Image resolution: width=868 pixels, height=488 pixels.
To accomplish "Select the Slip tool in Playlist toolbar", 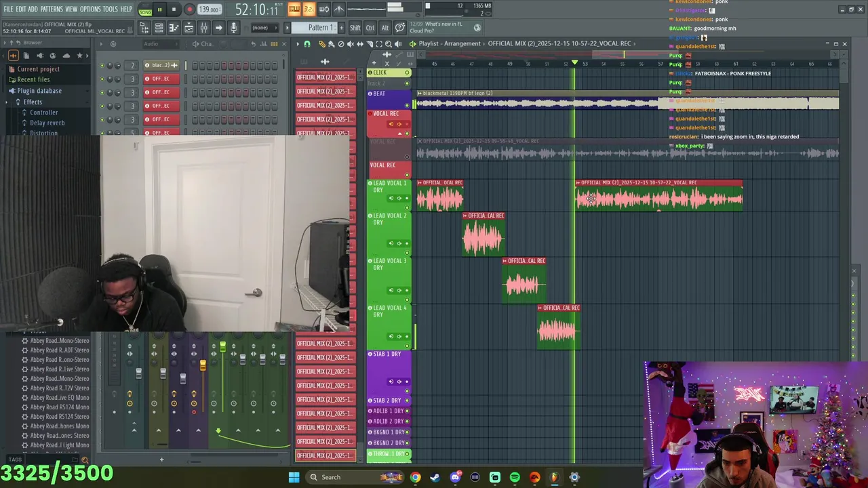I will (360, 44).
